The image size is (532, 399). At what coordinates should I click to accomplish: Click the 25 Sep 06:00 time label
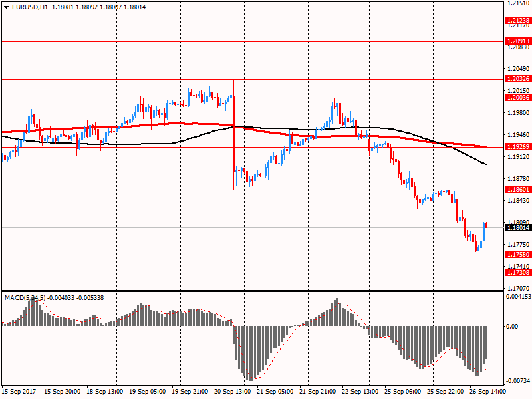[x=403, y=392]
